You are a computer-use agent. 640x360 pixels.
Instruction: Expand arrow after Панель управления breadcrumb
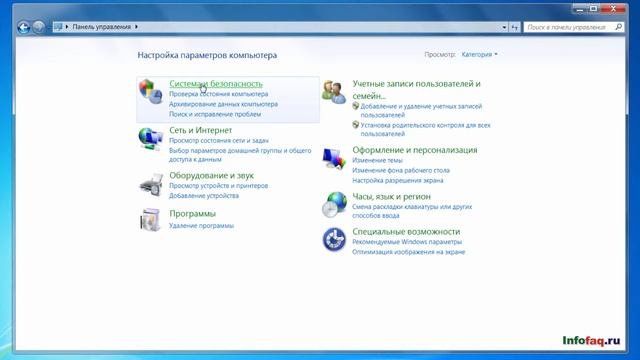pos(136,27)
